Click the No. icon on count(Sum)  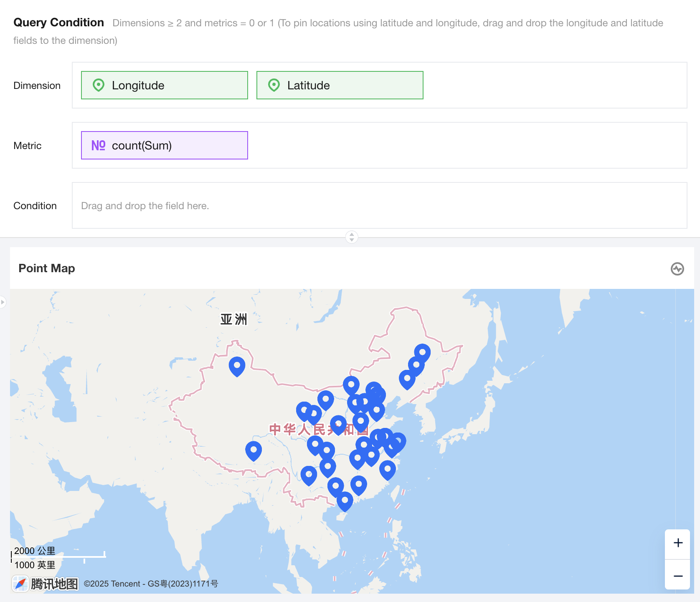98,145
